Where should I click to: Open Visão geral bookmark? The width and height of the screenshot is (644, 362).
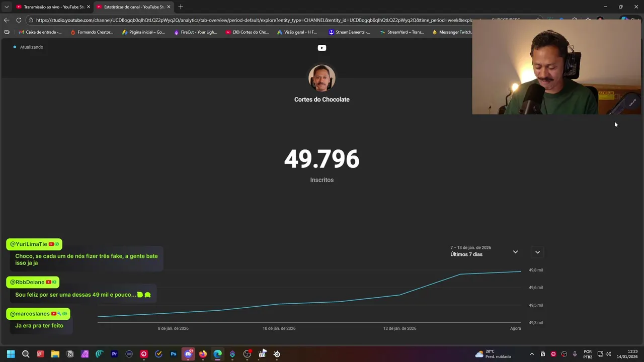297,32
